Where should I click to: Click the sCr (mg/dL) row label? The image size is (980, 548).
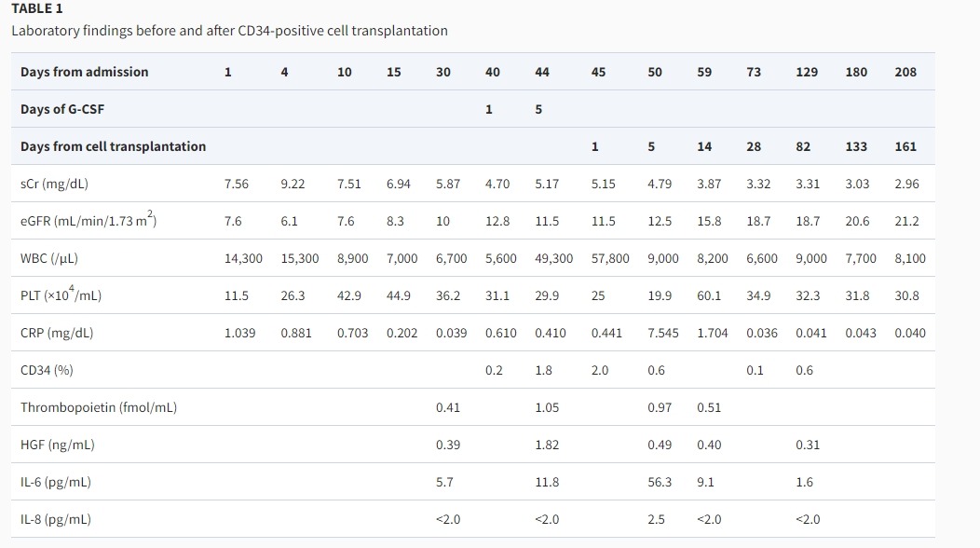(x=54, y=184)
